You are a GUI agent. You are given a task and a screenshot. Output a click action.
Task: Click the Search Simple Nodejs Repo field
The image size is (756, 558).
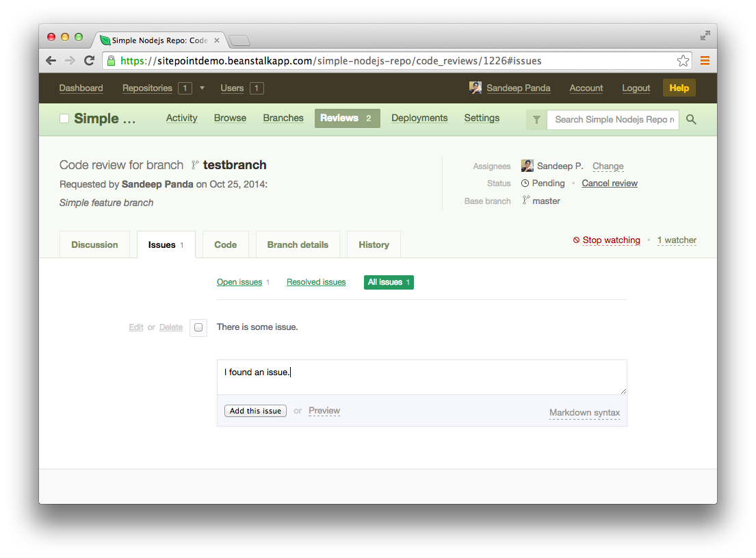[613, 119]
